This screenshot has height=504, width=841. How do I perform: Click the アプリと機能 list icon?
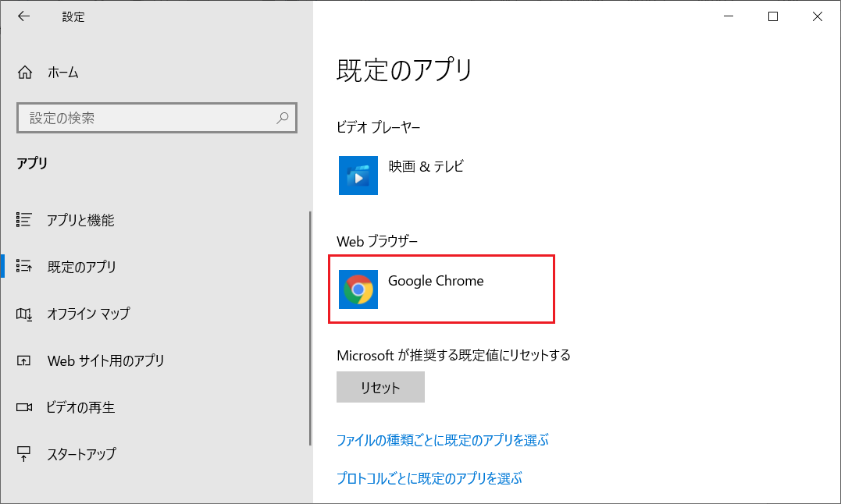tap(23, 219)
